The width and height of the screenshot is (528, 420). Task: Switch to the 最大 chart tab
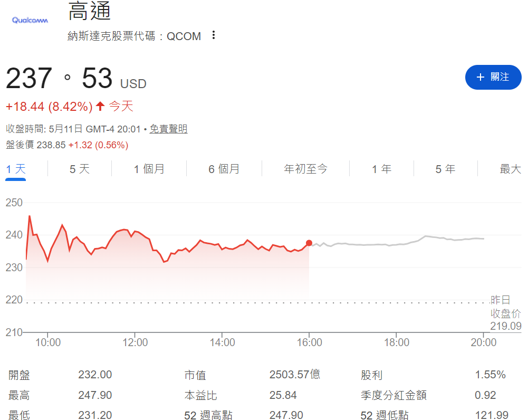pyautogui.click(x=510, y=169)
